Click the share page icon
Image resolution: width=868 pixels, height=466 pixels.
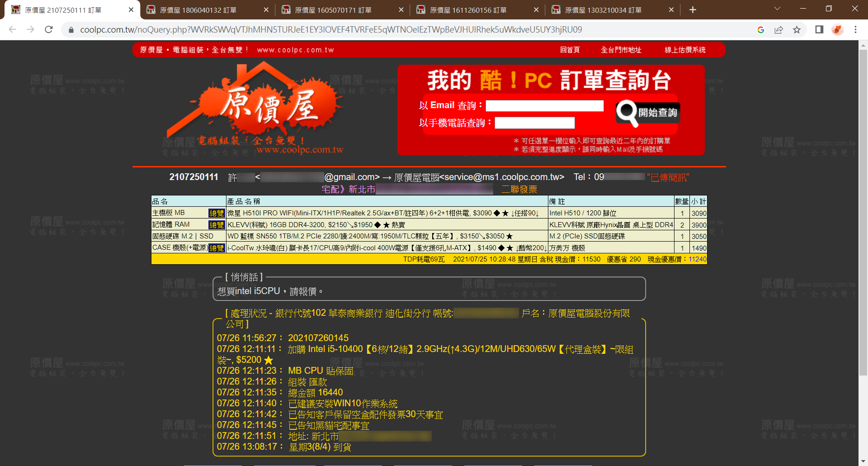pyautogui.click(x=778, y=30)
